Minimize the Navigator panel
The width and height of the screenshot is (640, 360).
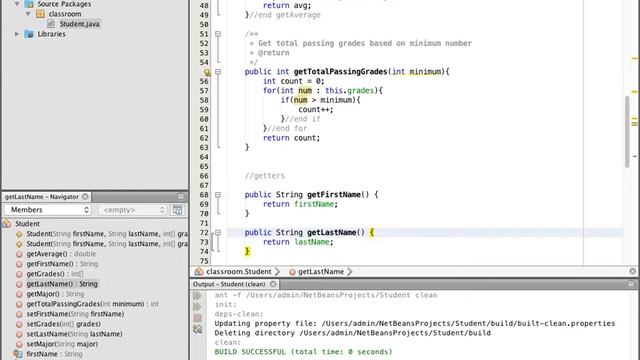click(181, 196)
